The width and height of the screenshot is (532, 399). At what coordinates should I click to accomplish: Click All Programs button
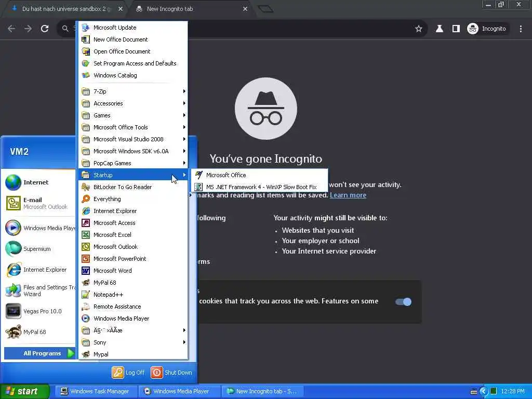[39, 353]
